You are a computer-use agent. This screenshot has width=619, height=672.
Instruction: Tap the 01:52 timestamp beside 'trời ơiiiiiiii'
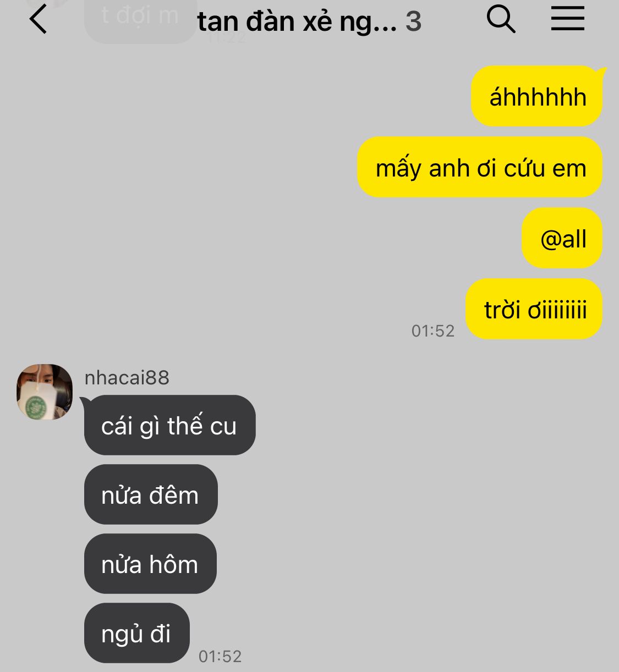click(x=433, y=331)
